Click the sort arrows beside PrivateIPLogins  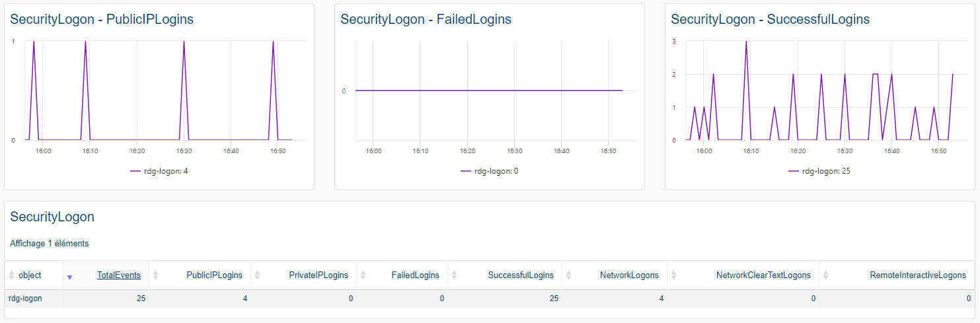pos(258,275)
